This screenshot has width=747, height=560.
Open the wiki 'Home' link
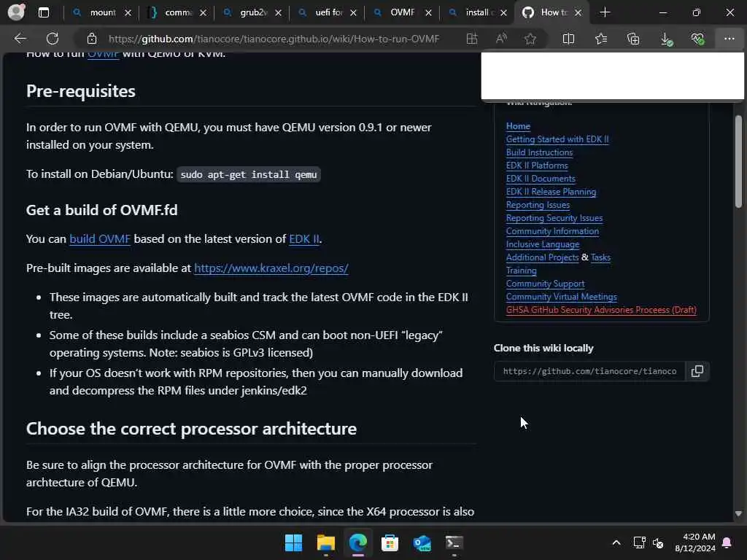click(518, 126)
